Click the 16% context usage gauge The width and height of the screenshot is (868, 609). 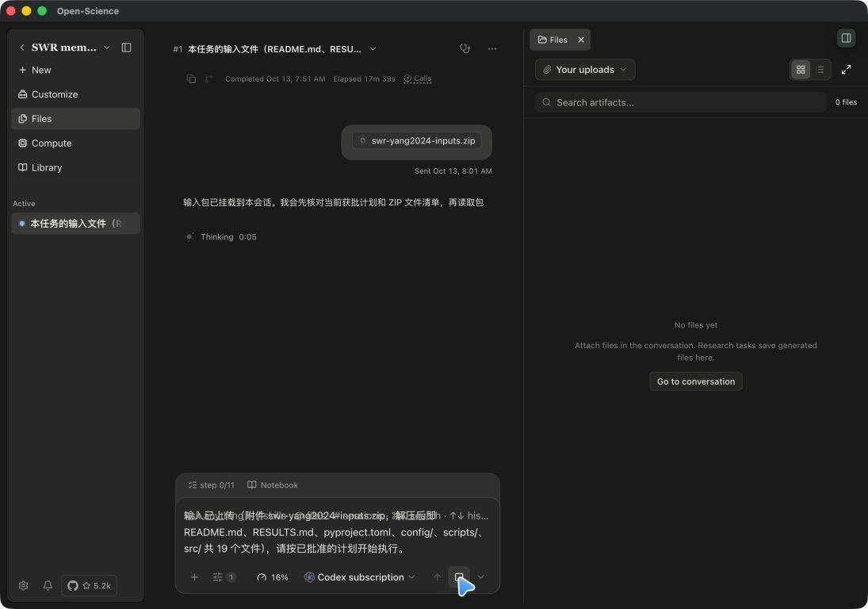pyautogui.click(x=273, y=577)
